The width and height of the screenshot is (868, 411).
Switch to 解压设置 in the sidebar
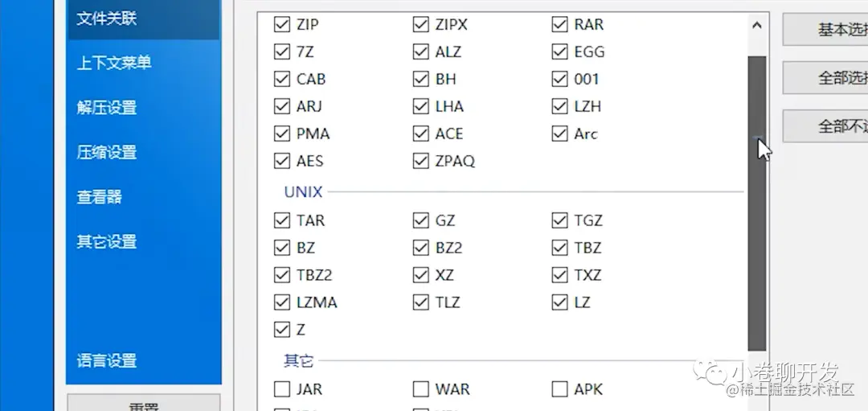[107, 108]
